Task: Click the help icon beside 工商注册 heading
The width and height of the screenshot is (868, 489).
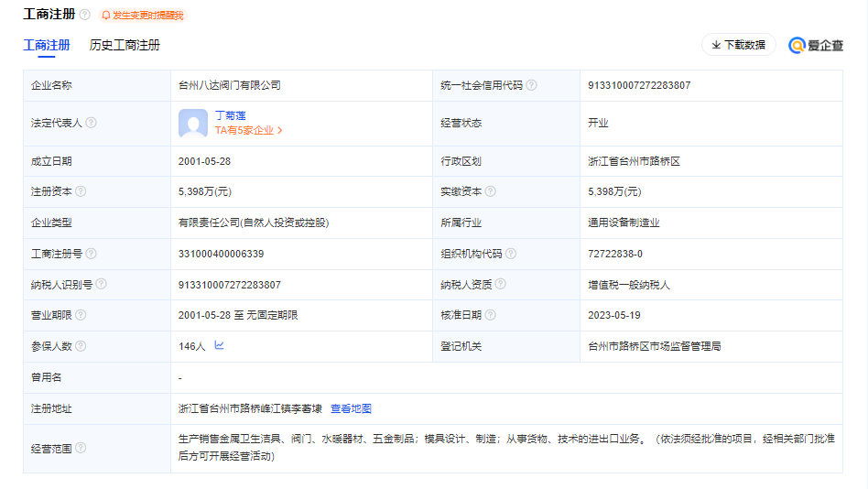Action: pos(85,16)
